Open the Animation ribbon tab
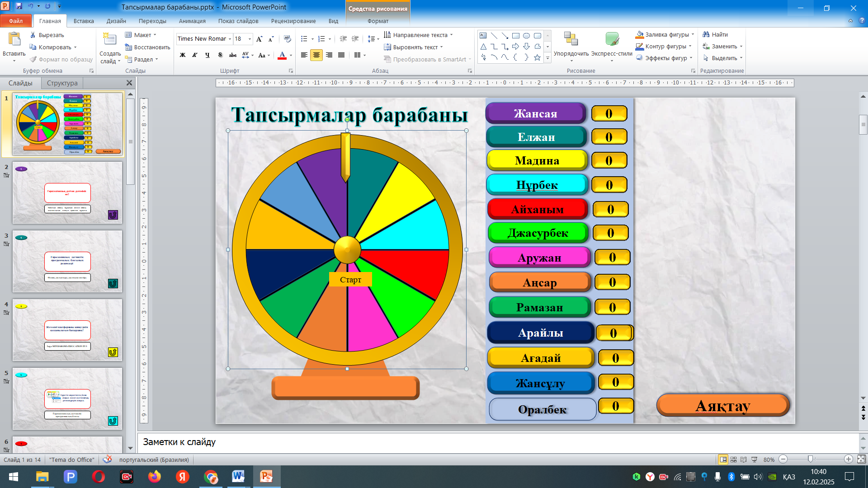 192,21
